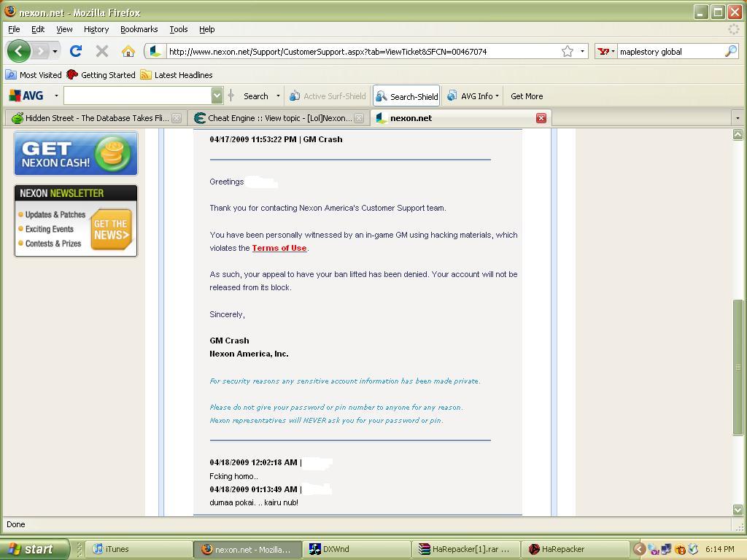This screenshot has height=560, width=747.
Task: Click the Stop loading X icon
Action: point(102,51)
